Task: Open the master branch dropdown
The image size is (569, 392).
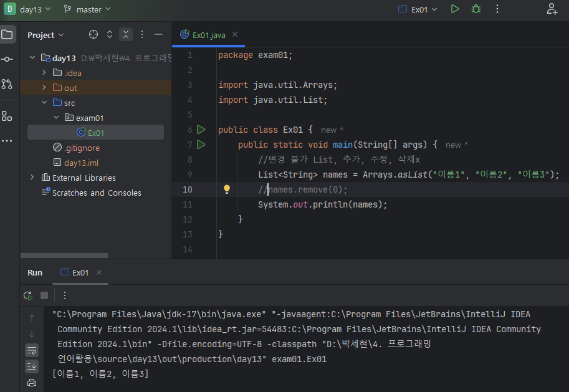Action: [87, 9]
